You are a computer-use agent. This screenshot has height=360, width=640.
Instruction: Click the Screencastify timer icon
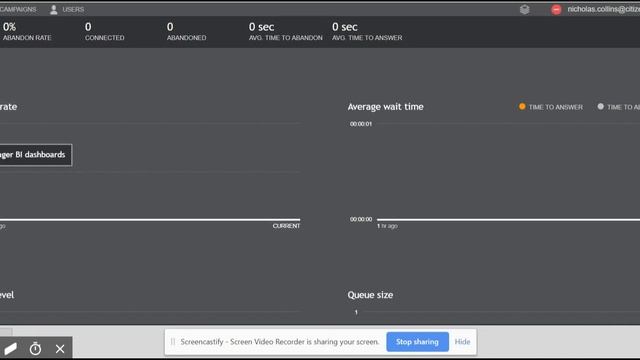tap(35, 349)
